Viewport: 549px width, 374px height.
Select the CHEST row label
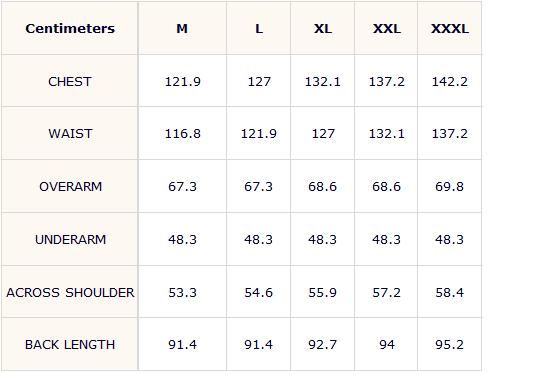click(x=70, y=82)
